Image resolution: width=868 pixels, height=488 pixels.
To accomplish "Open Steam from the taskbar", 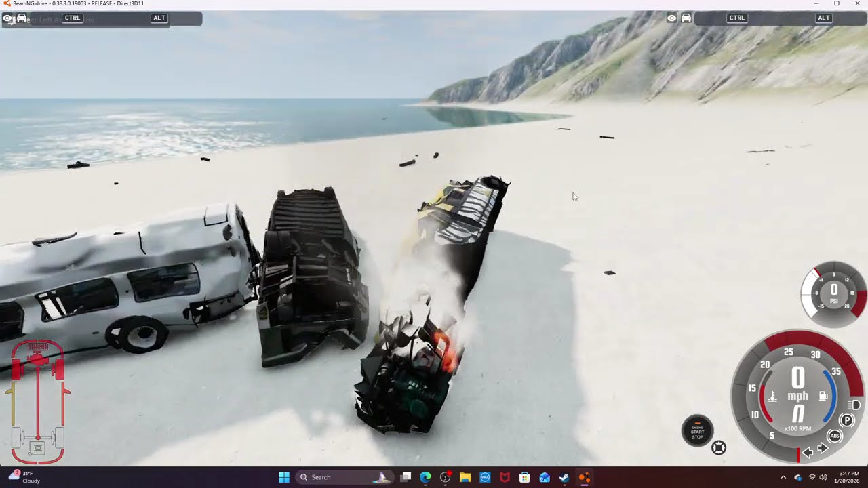I will coord(564,477).
